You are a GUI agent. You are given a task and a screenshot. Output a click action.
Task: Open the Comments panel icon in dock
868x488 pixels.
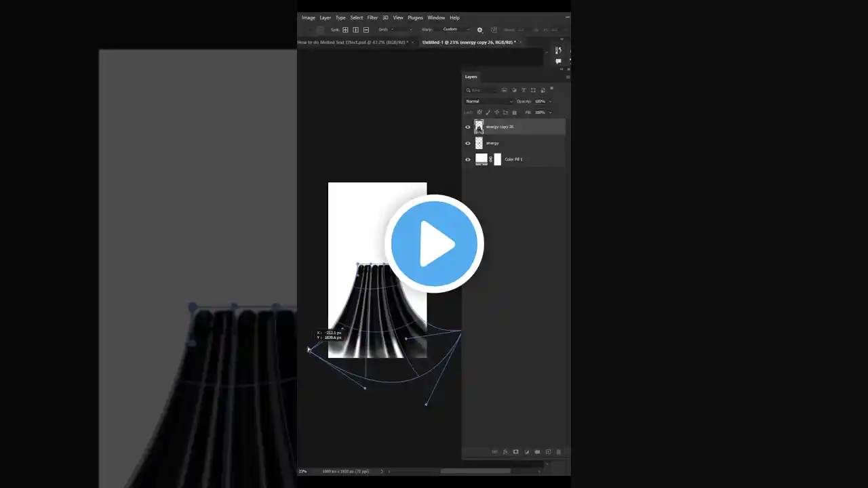(x=558, y=61)
